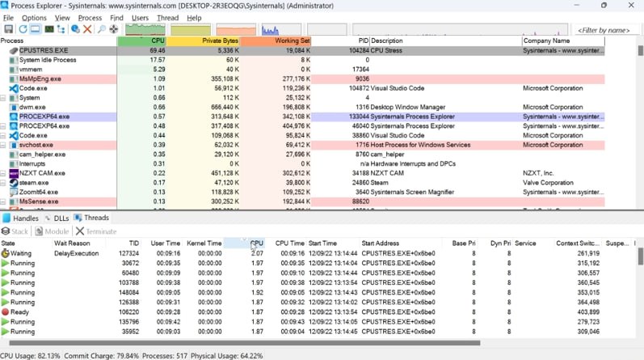Sort processes by the Private Bytes column
The height and width of the screenshot is (360, 644).
coord(204,40)
